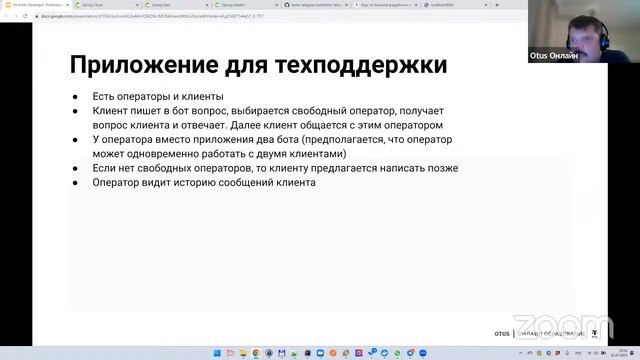Screen dimensions: 640x360
Task: Open File Explorer from the taskbar
Action: click(243, 353)
